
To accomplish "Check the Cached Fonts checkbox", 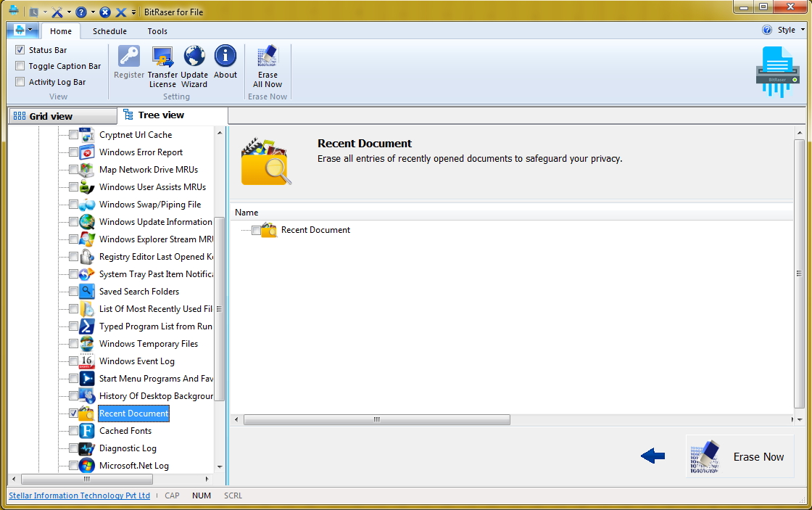I will [73, 431].
